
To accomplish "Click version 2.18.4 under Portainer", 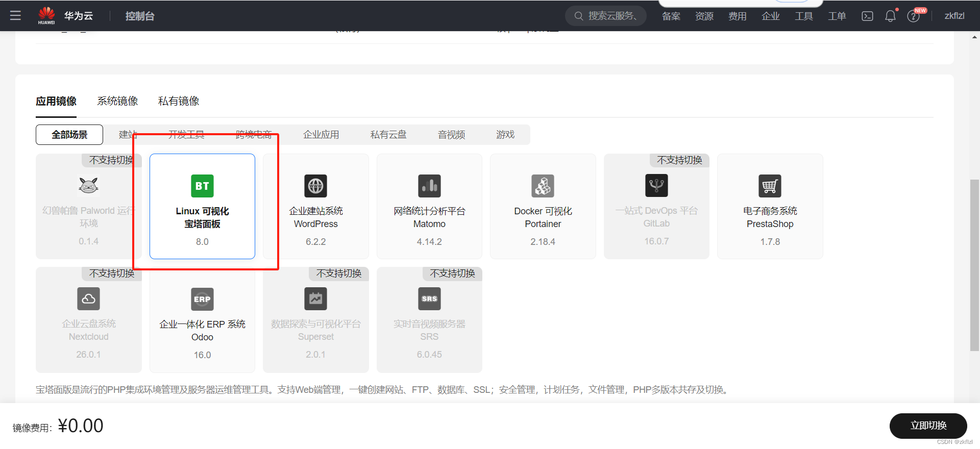I will (543, 242).
